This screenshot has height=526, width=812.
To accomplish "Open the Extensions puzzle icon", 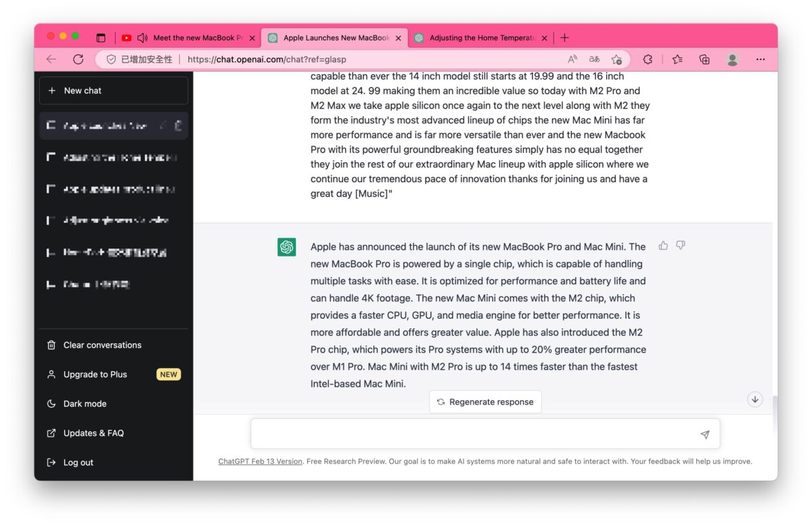I will click(x=648, y=60).
